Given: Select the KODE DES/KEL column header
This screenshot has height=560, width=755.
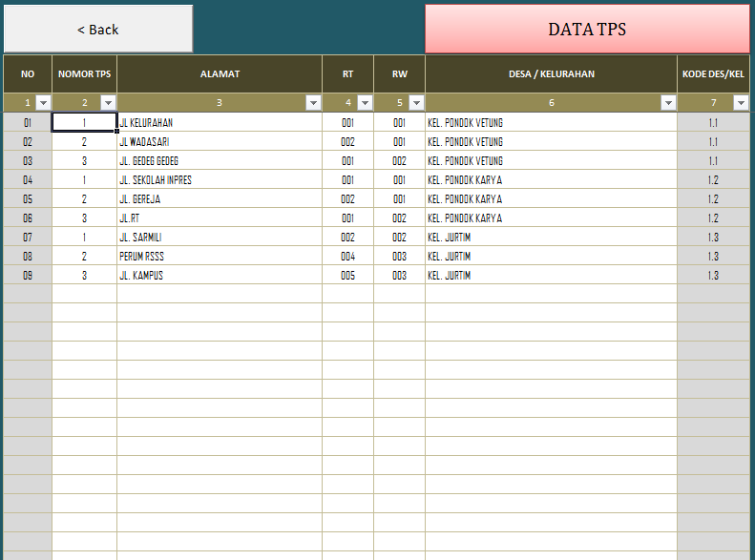Looking at the screenshot, I should pyautogui.click(x=713, y=74).
